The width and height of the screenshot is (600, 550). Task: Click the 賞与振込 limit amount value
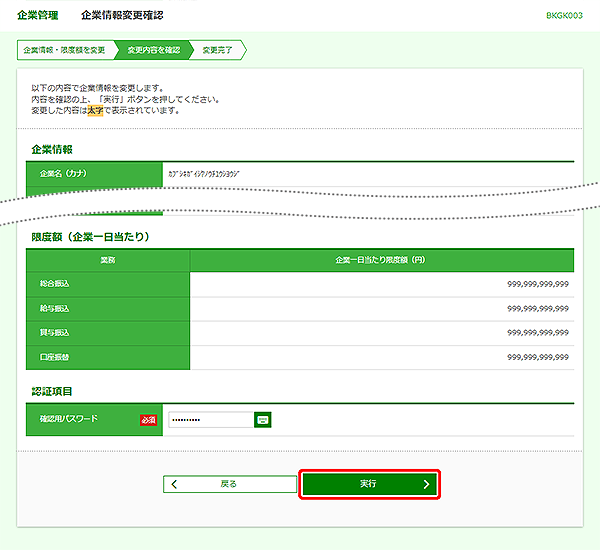point(538,333)
